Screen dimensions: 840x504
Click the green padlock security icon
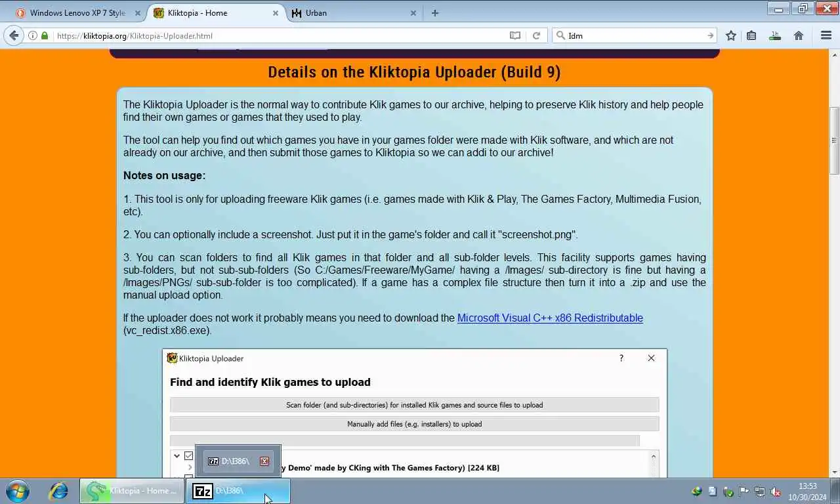[x=45, y=35]
